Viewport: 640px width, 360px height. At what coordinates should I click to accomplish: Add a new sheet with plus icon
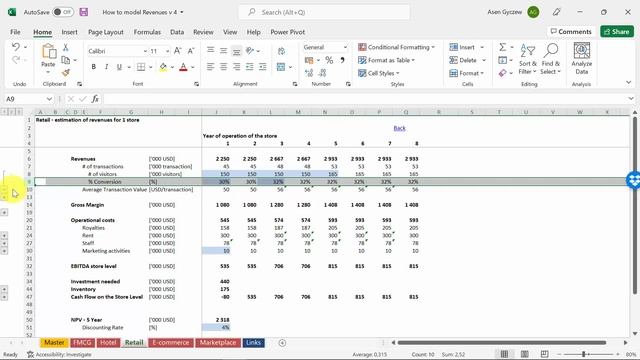282,343
